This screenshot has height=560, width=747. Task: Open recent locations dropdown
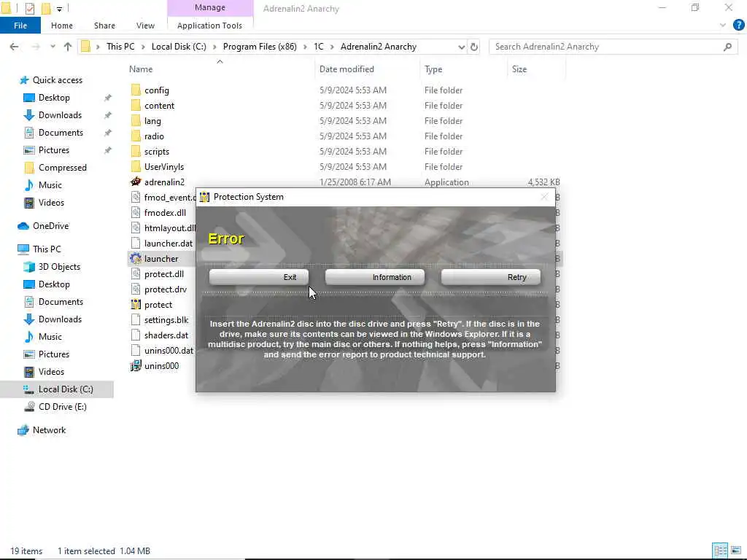[53, 47]
